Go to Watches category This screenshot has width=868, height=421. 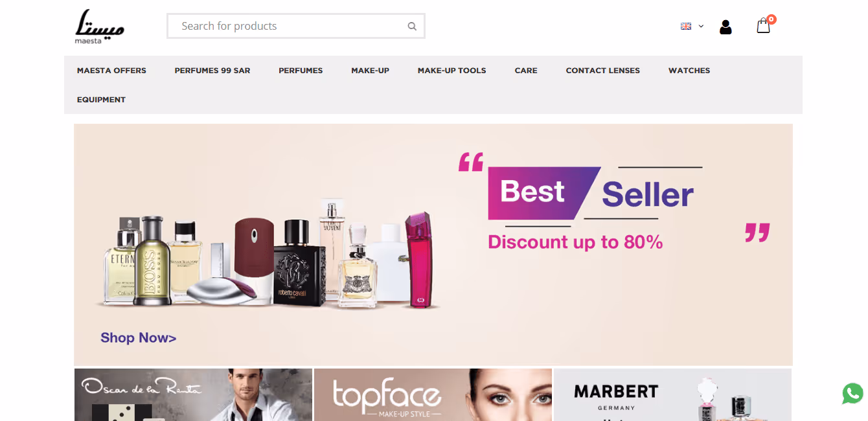689,71
